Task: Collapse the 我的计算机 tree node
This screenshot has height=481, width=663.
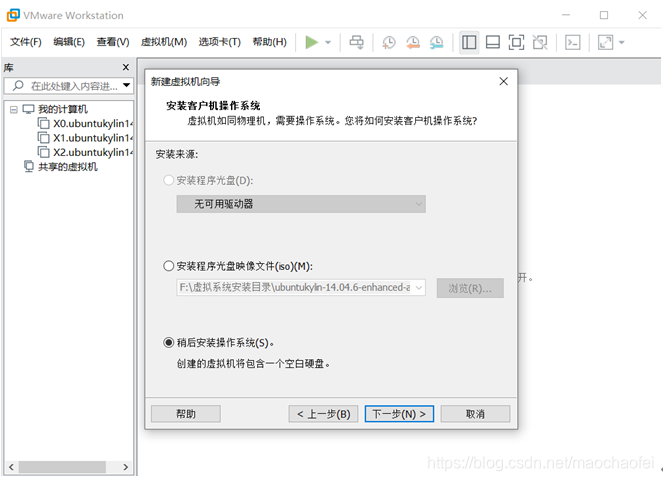Action: point(14,109)
